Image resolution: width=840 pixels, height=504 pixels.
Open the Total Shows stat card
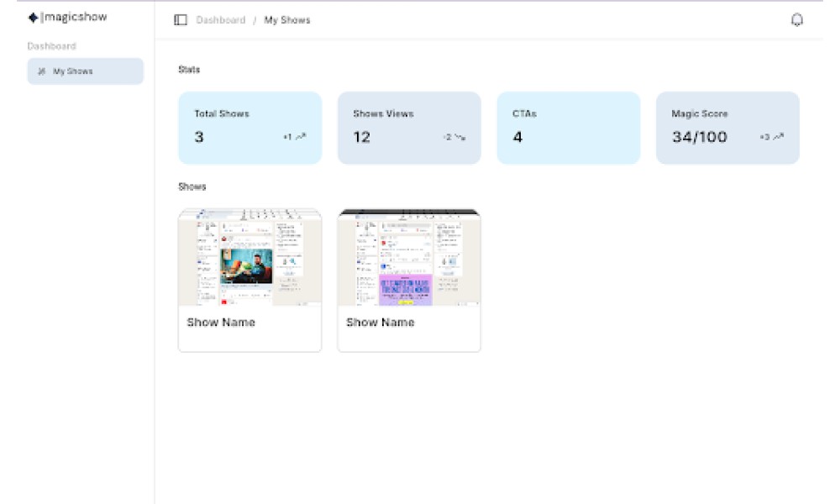coord(250,128)
